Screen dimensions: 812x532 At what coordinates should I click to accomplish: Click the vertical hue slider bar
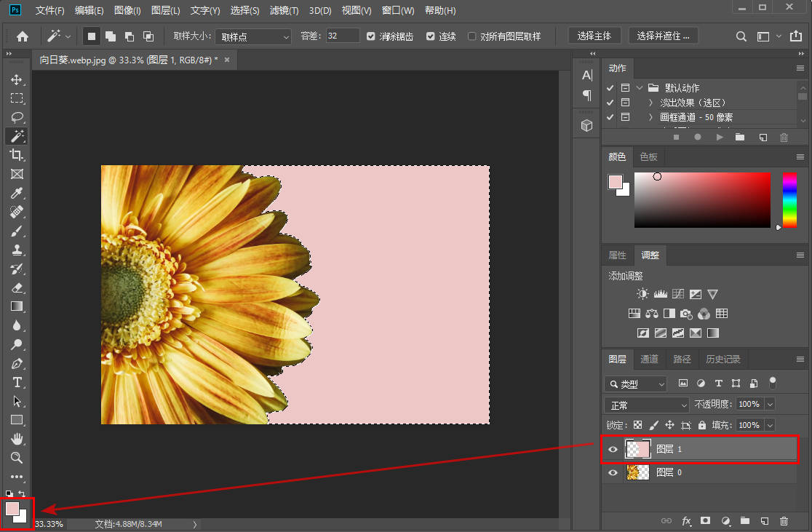point(789,200)
